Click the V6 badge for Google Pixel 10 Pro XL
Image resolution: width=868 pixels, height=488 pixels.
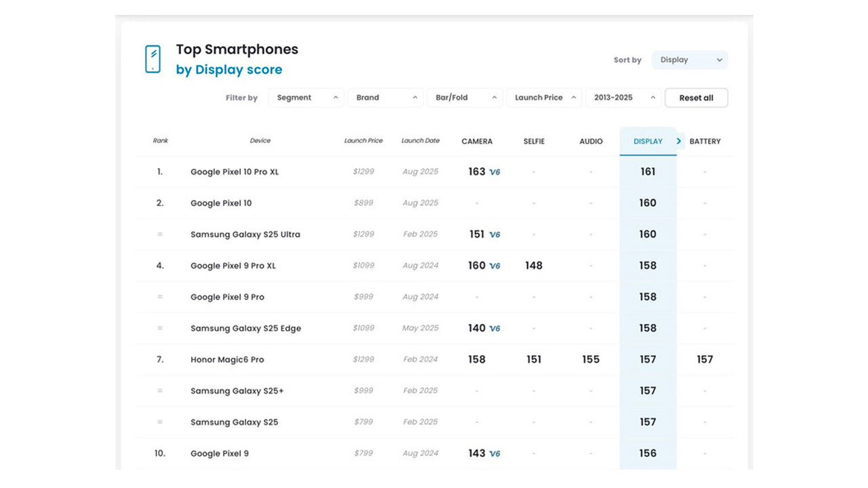pos(494,172)
